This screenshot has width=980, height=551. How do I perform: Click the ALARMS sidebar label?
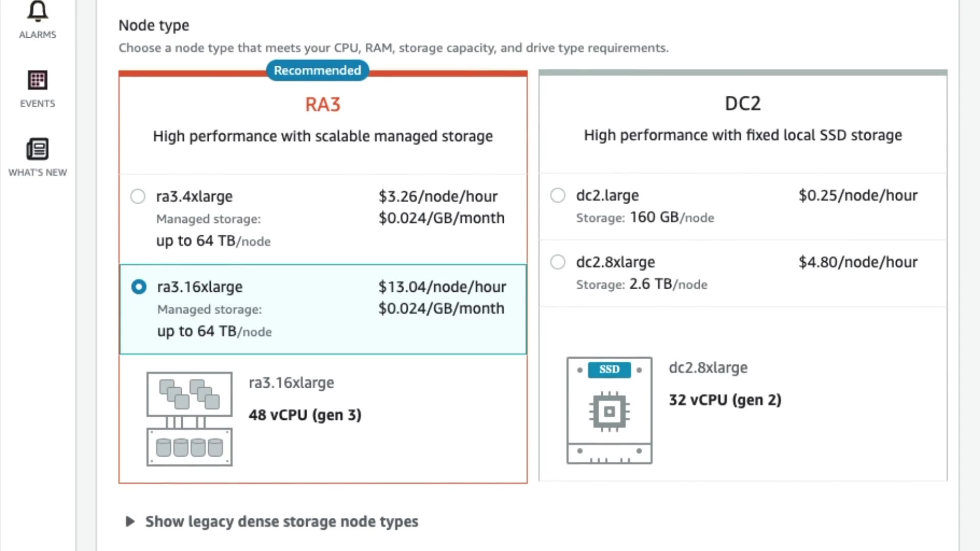[37, 35]
